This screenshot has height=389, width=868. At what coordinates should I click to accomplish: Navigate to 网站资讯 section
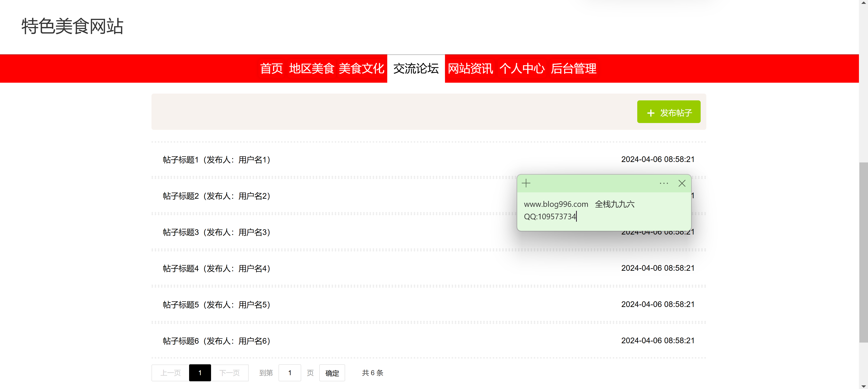tap(470, 69)
